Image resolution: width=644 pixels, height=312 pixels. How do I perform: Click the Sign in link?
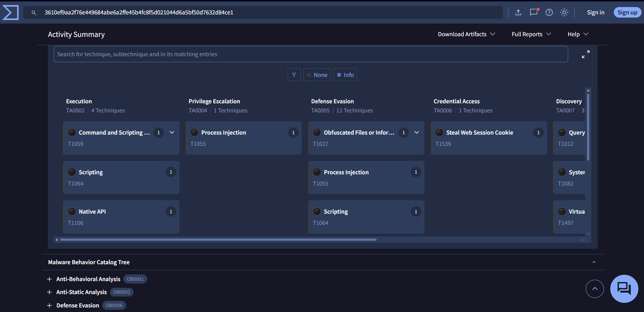(596, 12)
